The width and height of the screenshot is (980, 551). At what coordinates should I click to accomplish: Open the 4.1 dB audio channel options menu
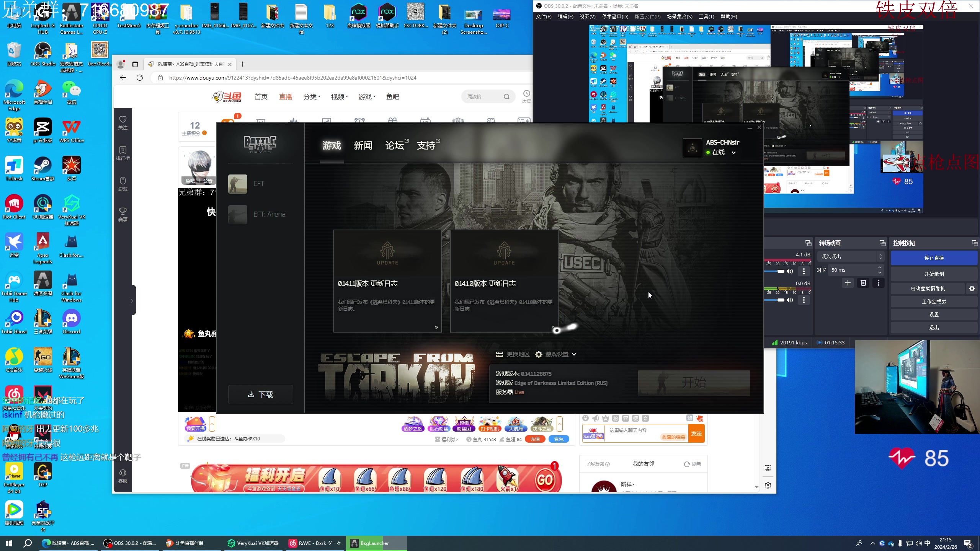tap(804, 271)
